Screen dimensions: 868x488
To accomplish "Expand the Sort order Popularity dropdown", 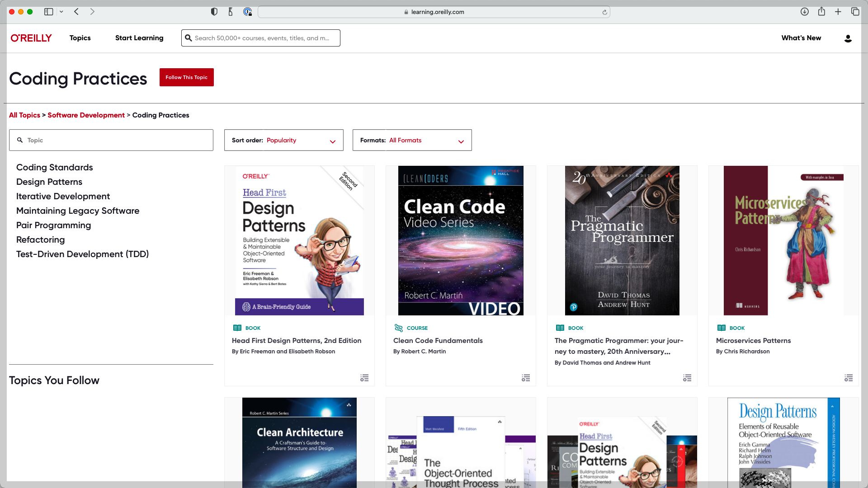I will click(284, 140).
